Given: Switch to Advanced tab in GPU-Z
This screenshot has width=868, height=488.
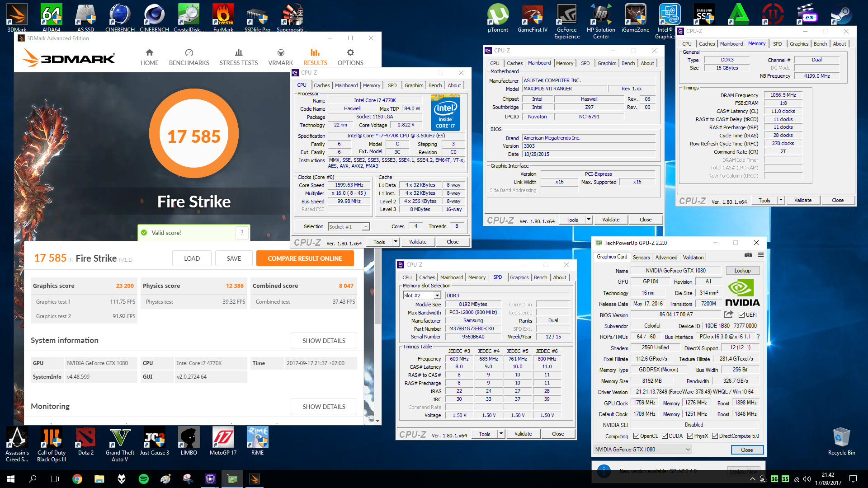Looking at the screenshot, I should click(x=666, y=258).
